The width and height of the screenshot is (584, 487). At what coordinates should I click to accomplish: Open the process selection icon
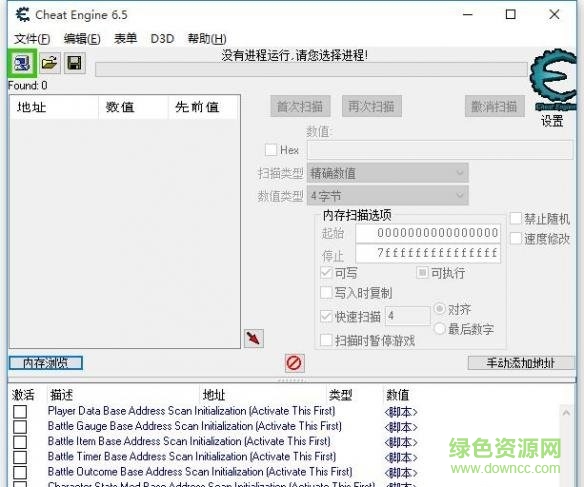22,63
